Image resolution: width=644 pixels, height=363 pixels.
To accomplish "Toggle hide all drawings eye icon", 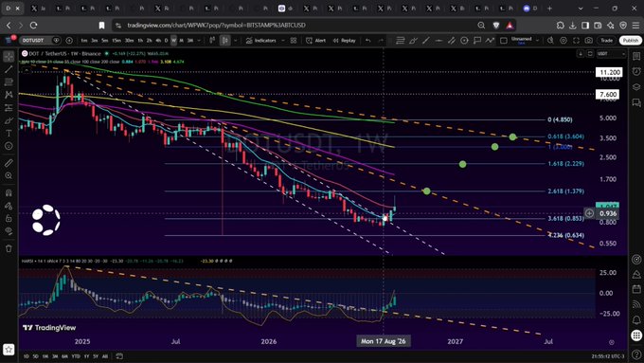I will (9, 231).
